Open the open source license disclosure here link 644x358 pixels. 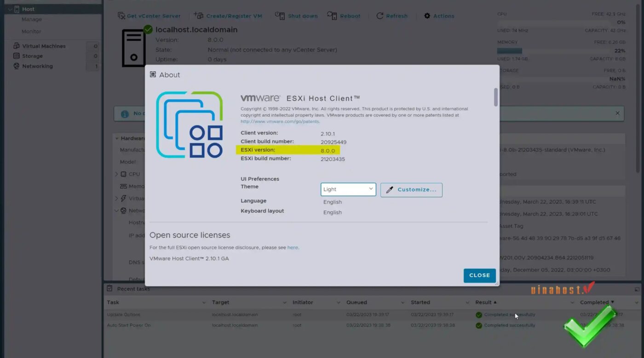[x=293, y=247]
